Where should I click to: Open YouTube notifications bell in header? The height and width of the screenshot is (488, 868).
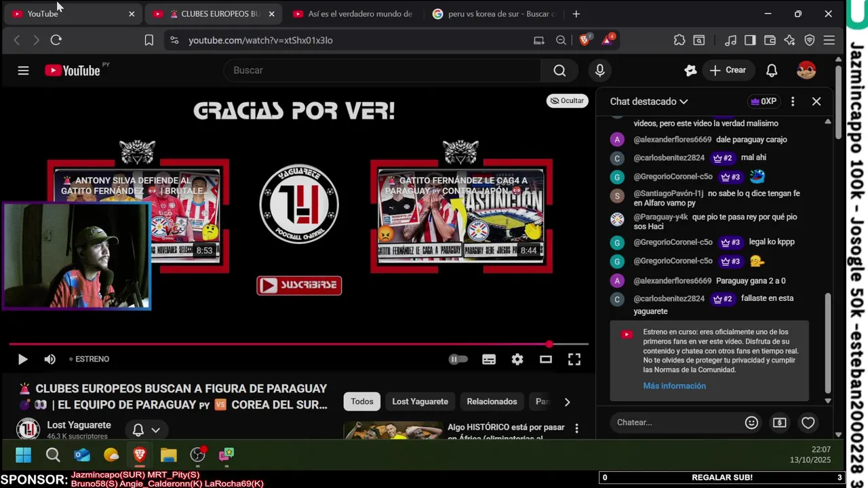772,70
